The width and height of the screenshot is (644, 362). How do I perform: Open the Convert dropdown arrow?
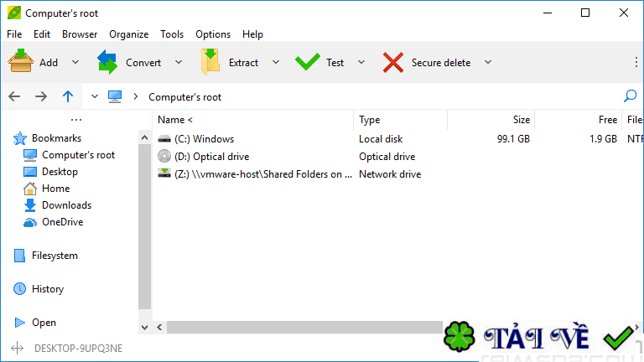coord(178,62)
